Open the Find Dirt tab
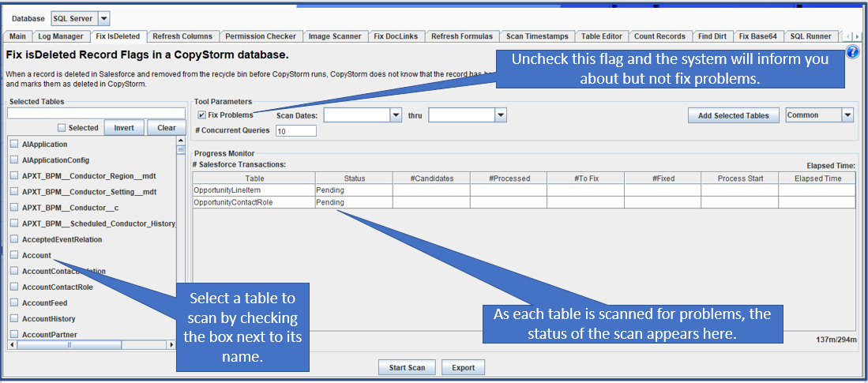Screen dimensions: 868x383 tap(712, 36)
